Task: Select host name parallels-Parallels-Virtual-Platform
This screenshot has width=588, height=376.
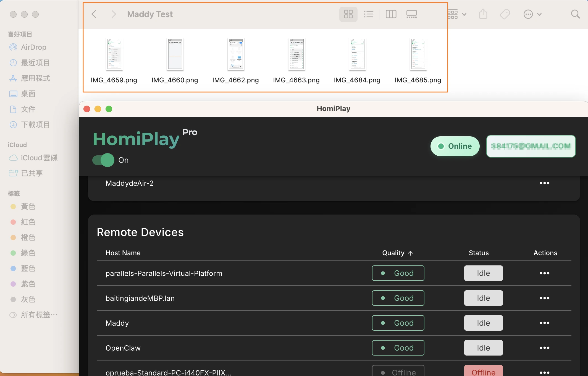Action: 164,273
